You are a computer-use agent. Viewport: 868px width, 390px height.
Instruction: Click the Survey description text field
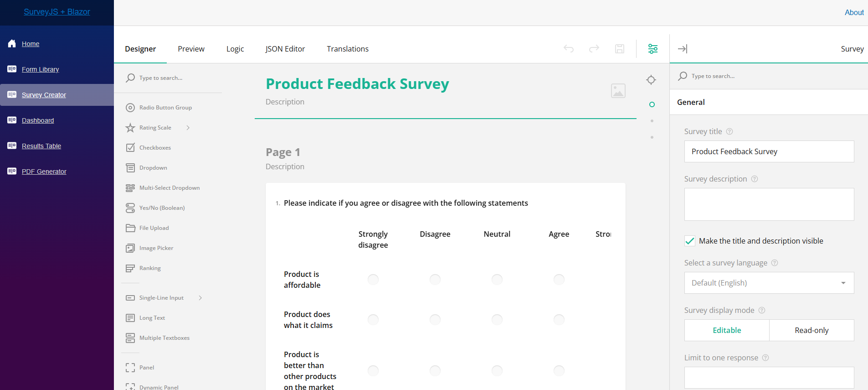pyautogui.click(x=768, y=204)
